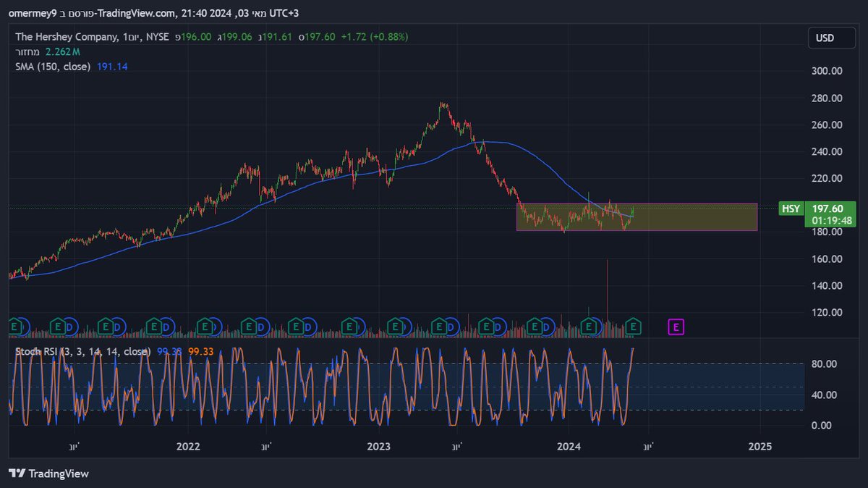868x488 pixels.
Task: Click the 280.00 price axis label
Action: coord(827,98)
